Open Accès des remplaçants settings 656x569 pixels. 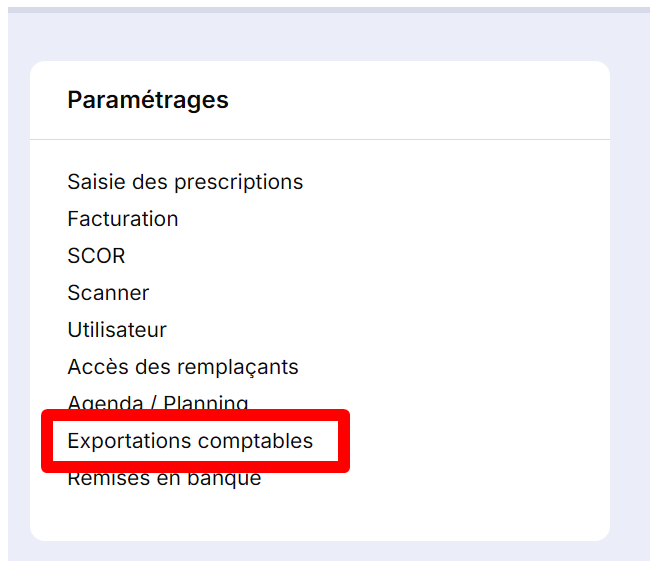[183, 367]
